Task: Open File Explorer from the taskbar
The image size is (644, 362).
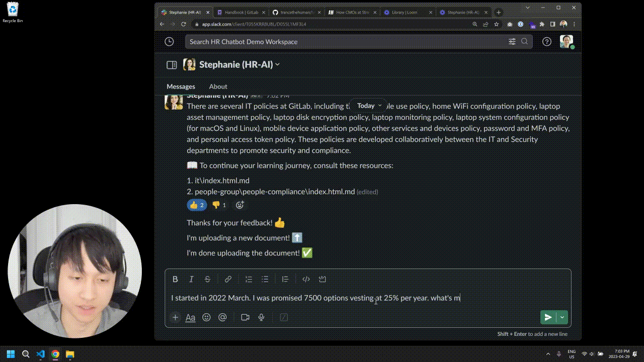Action: click(x=70, y=354)
